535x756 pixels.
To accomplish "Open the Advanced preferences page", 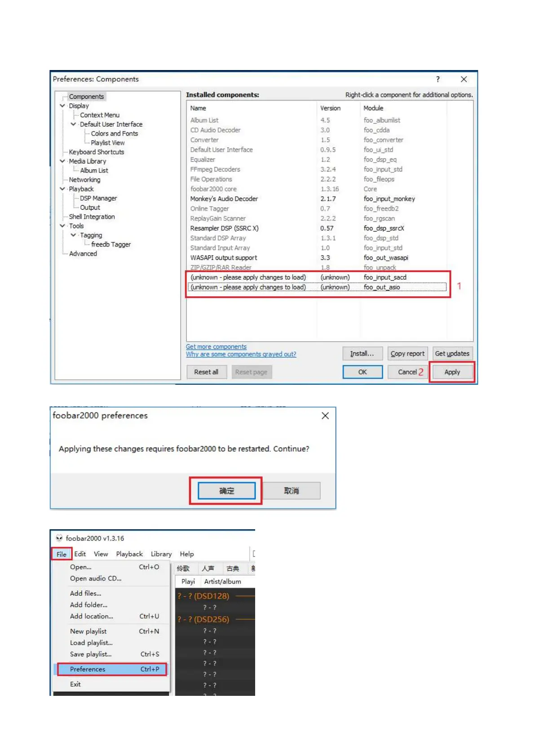I will [x=83, y=254].
